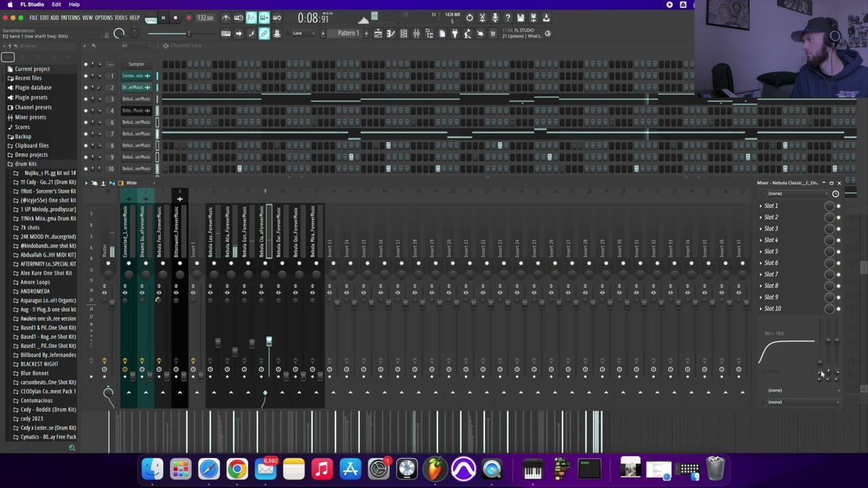Pause playback in the transport bar
This screenshot has width=868, height=488.
click(163, 18)
